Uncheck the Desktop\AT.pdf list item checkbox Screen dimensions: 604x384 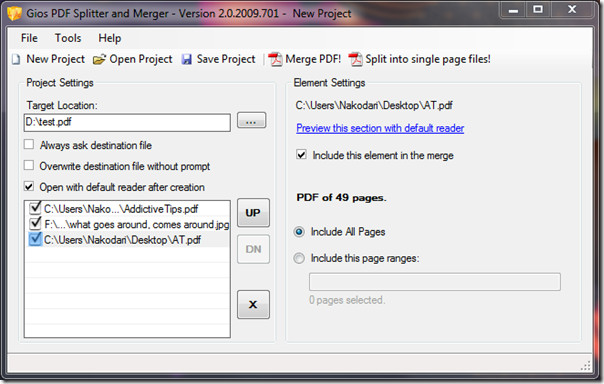tap(35, 239)
